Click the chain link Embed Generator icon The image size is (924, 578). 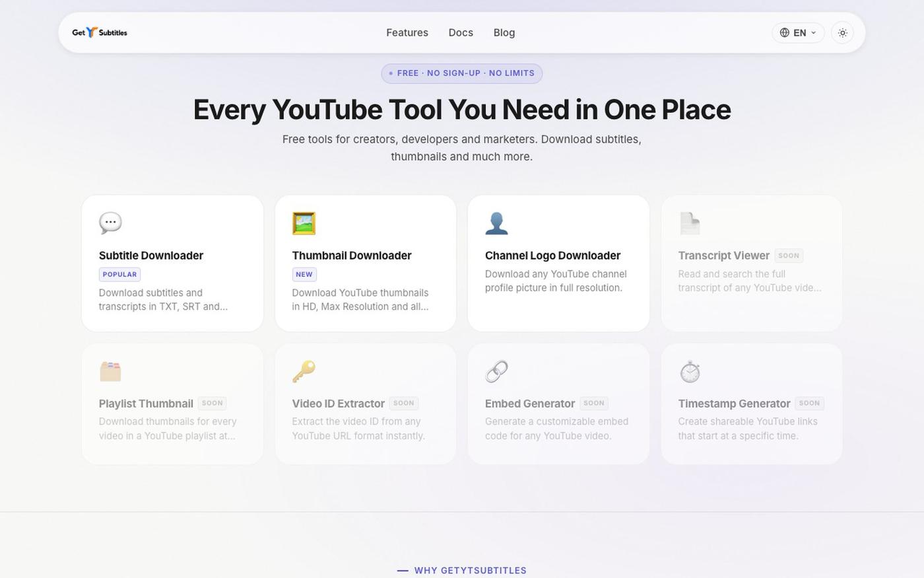click(x=496, y=371)
